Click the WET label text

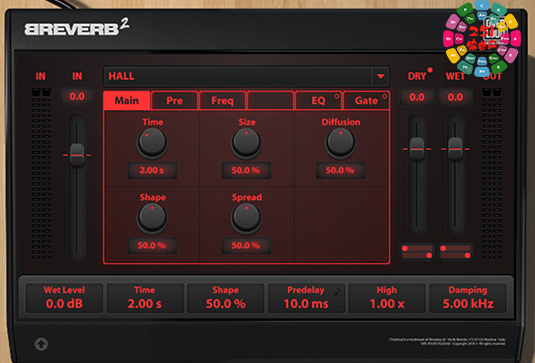(x=455, y=76)
